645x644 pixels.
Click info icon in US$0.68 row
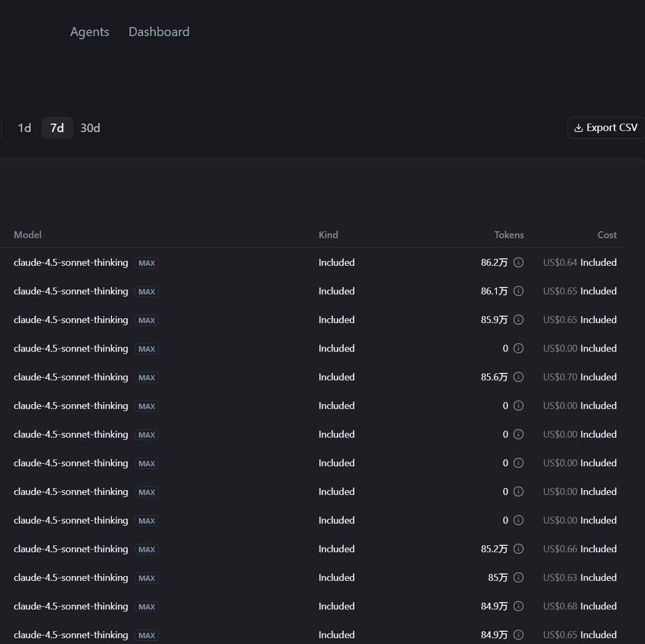[x=519, y=606]
